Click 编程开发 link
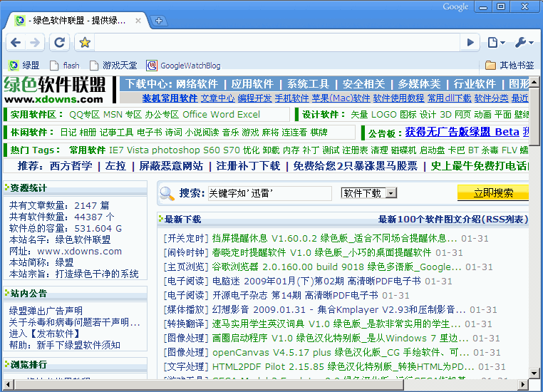Viewport: 543px width, 392px height. tap(255, 98)
